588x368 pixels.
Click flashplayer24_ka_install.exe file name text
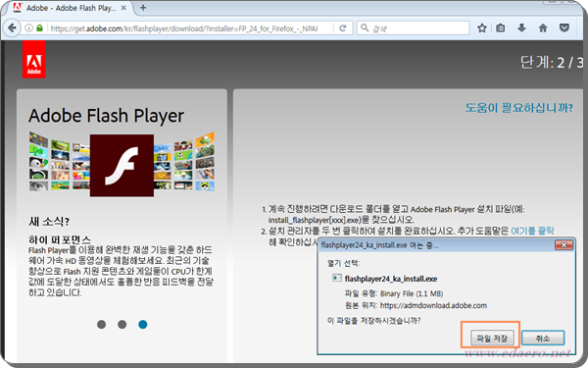pos(391,279)
